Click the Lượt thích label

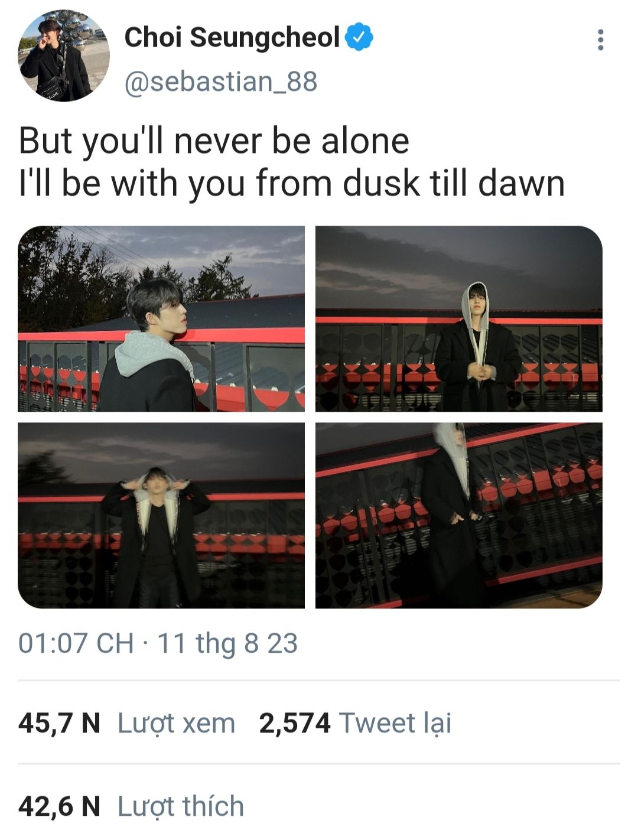tap(181, 806)
